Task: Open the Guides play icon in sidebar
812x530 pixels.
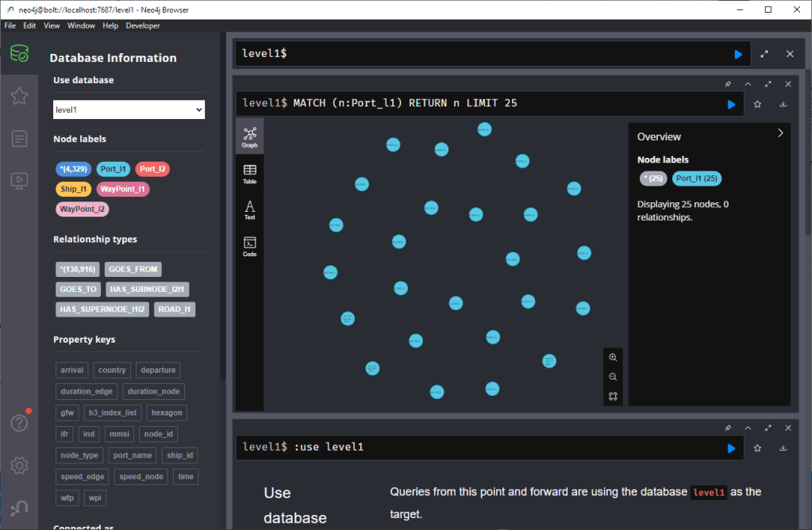Action: coord(19,181)
